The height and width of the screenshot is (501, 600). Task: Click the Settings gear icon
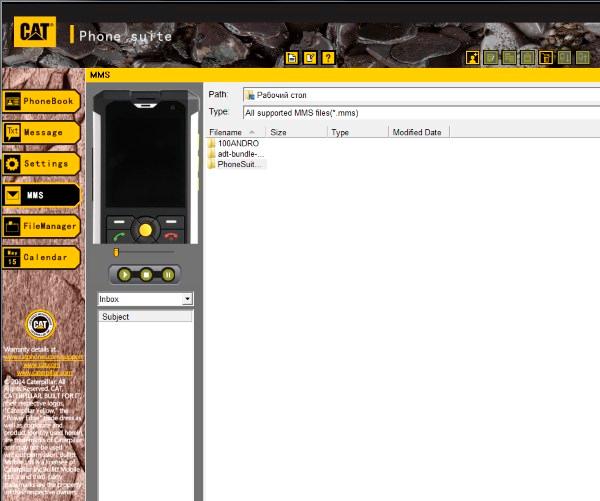[x=12, y=164]
